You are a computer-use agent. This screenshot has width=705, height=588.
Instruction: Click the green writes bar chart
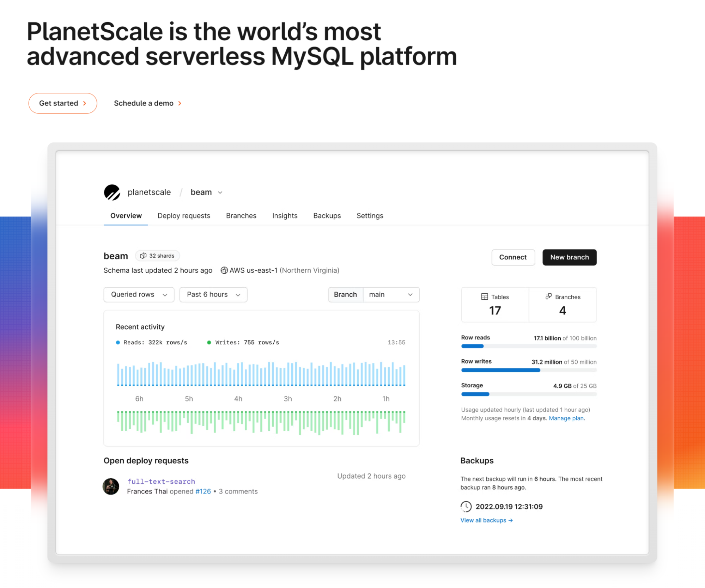[x=261, y=423]
